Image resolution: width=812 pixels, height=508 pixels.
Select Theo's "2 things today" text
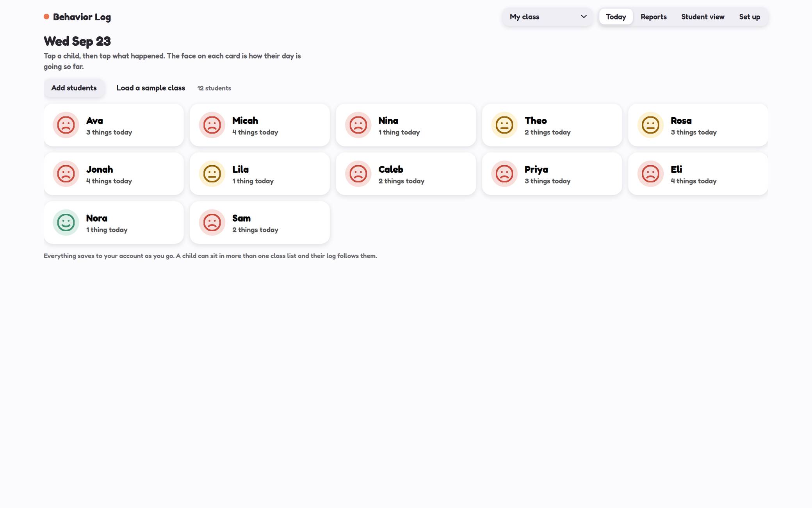pos(547,132)
